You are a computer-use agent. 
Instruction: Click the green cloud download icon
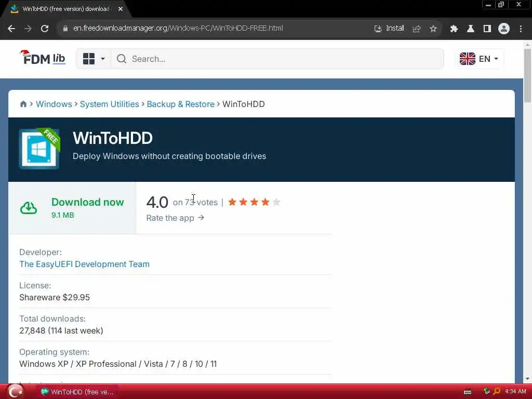point(29,208)
